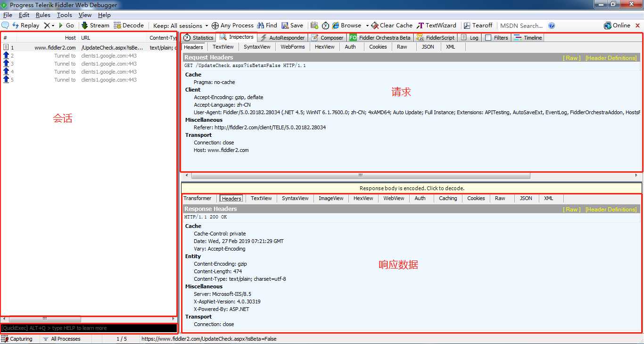Image resolution: width=644 pixels, height=344 pixels.
Task: Switch to the Statistics tab
Action: tap(198, 38)
